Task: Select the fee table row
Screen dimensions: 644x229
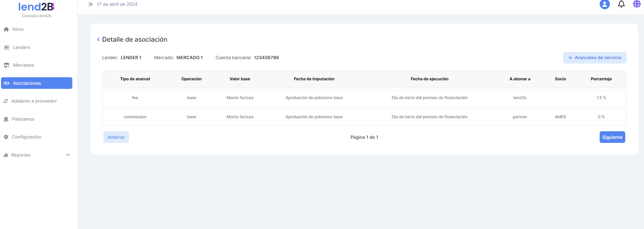Action: click(x=364, y=98)
